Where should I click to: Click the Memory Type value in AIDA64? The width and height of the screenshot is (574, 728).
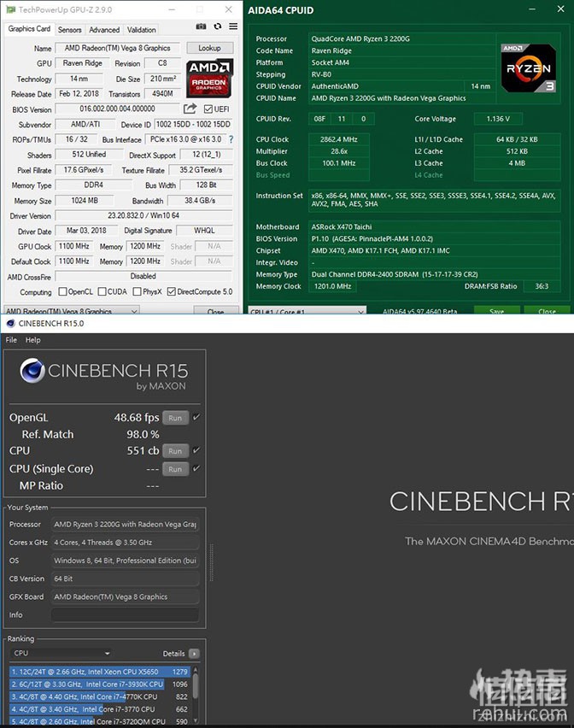click(x=395, y=274)
